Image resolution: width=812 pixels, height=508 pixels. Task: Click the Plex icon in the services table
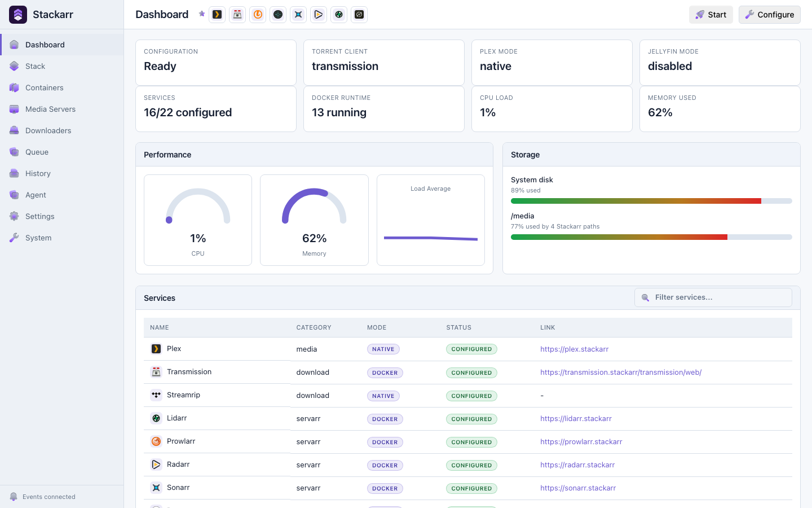click(x=156, y=349)
